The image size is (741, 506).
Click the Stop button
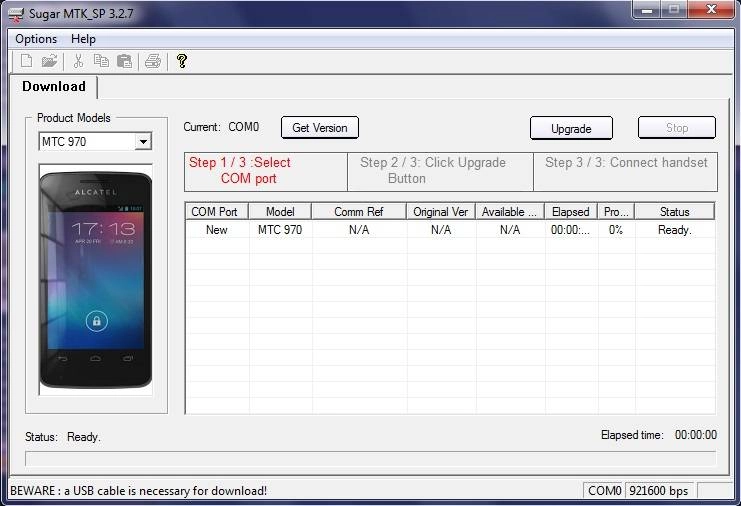(677, 128)
